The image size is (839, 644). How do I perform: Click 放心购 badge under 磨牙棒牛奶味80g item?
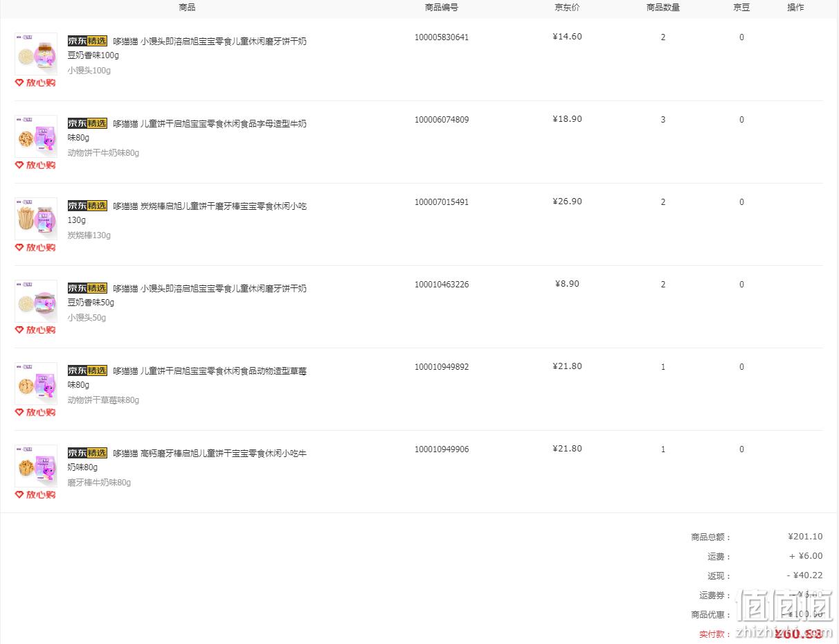[x=35, y=494]
